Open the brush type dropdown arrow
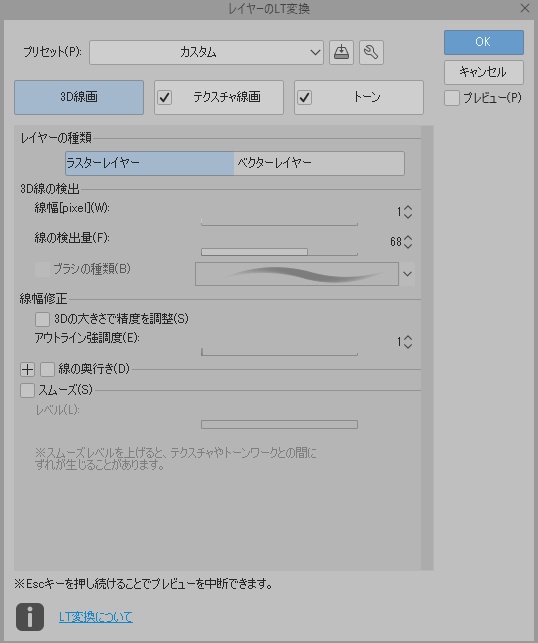This screenshot has height=643, width=538. tap(407, 274)
